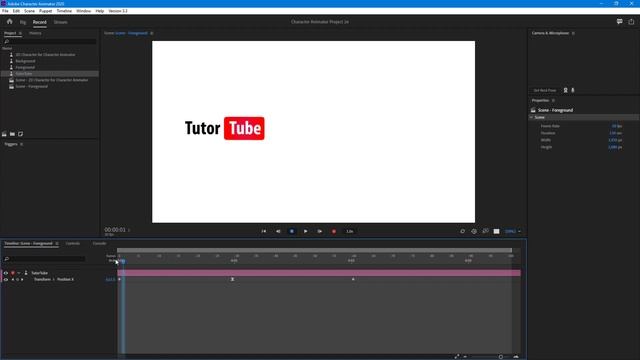Click the 00:00:01 timecode display

[115, 230]
